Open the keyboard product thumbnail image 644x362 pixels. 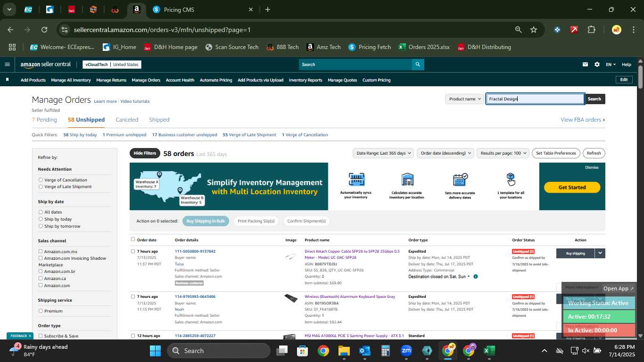[x=291, y=298]
